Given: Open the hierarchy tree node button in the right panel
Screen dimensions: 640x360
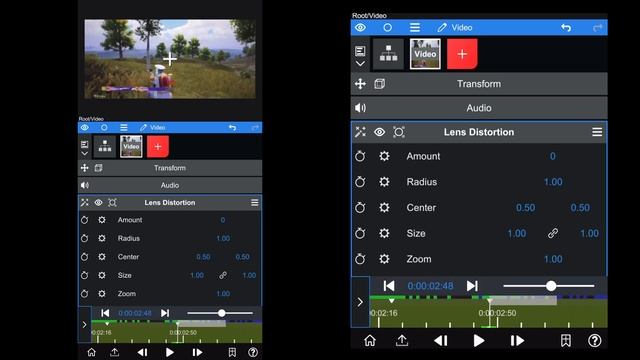Looking at the screenshot, I should point(388,54).
